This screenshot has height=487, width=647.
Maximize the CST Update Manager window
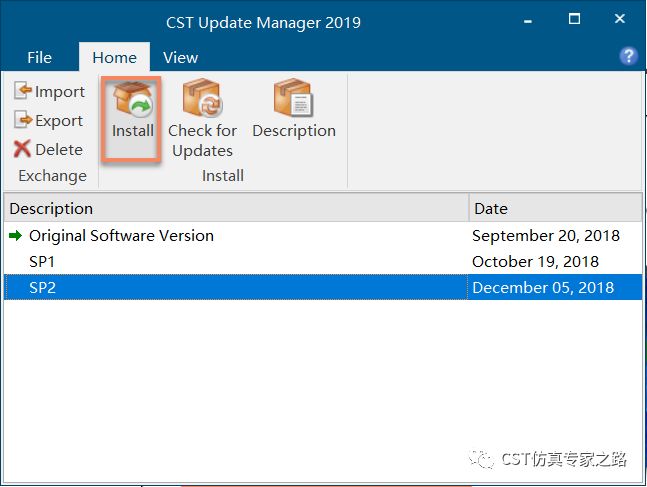pos(574,19)
